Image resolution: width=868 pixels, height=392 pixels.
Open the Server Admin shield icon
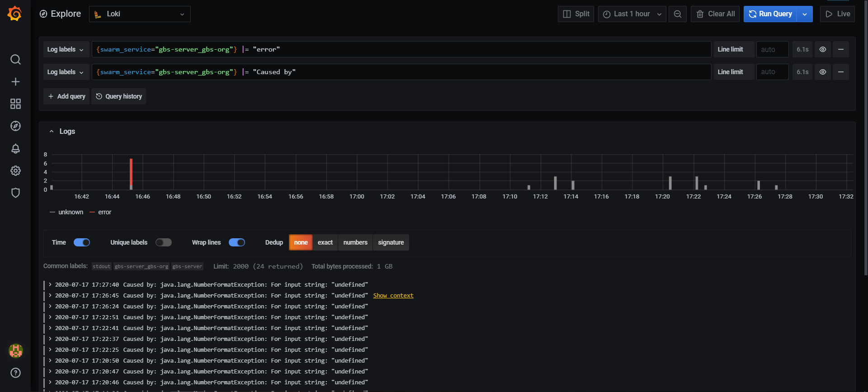click(x=15, y=193)
